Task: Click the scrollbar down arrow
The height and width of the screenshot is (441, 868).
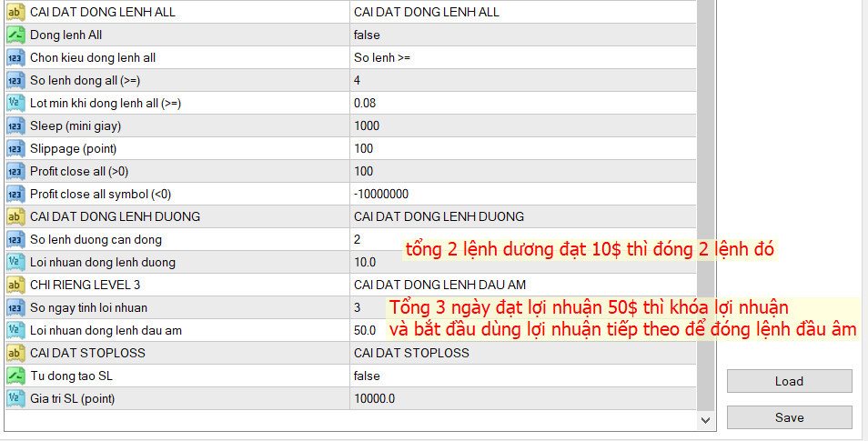Action: click(705, 420)
